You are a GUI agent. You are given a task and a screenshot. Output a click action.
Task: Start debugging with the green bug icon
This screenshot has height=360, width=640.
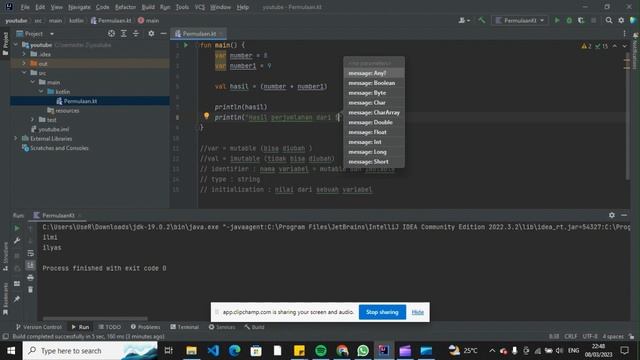click(569, 20)
